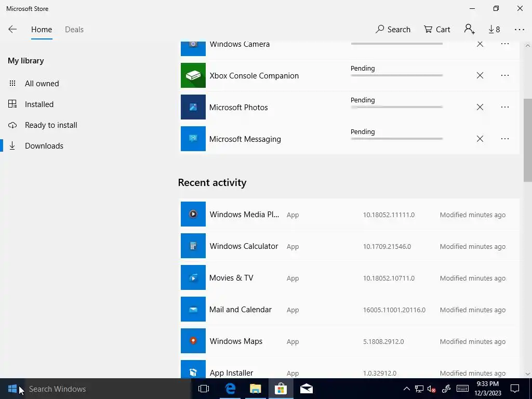532x399 pixels.
Task: Open the Action Center notifications icon
Action: tap(515, 389)
